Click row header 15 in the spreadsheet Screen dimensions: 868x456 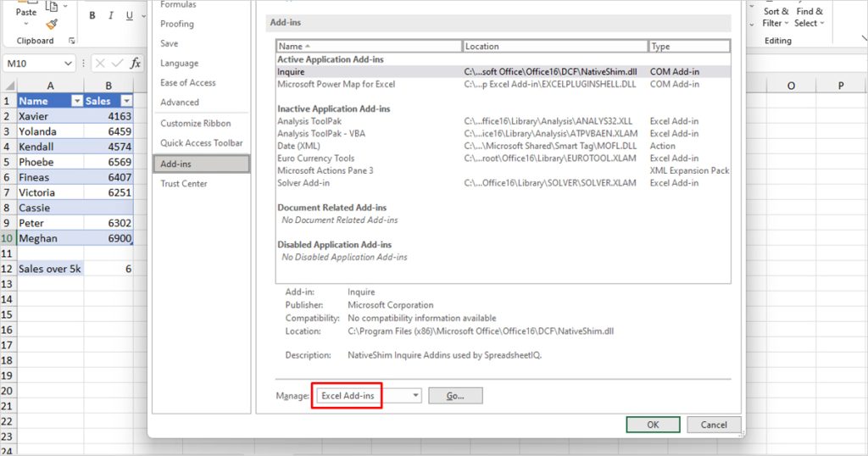point(7,314)
